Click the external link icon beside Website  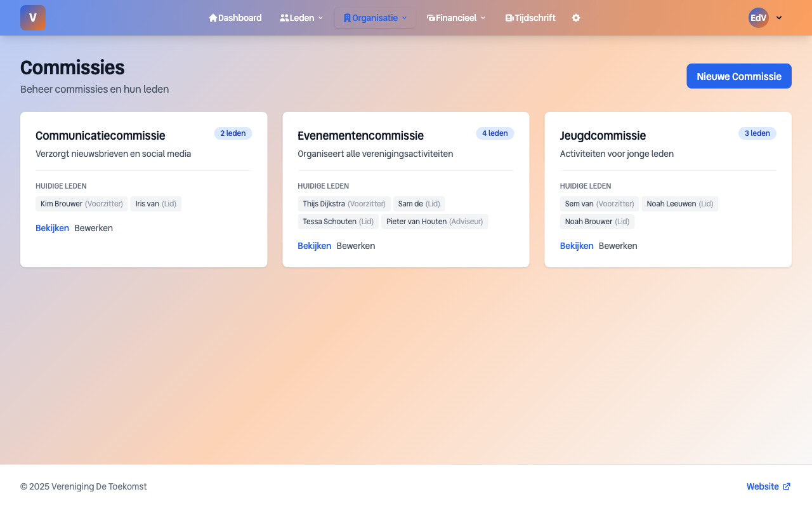pos(787,486)
